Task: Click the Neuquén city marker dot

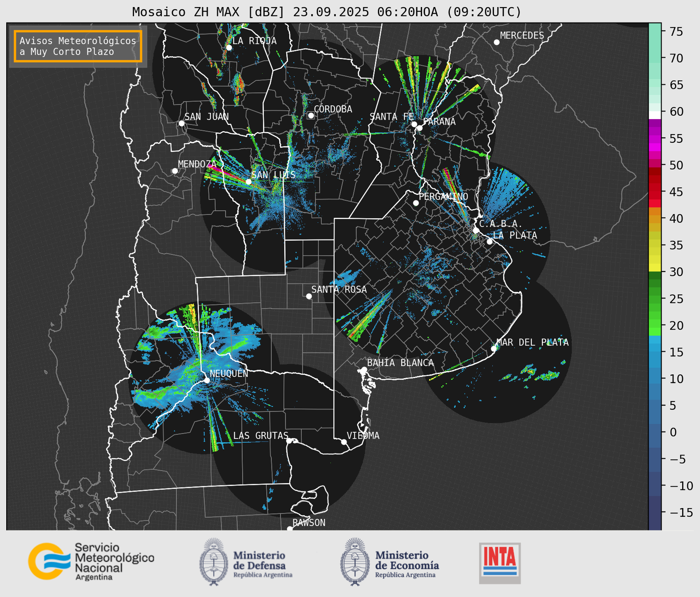Action: (x=207, y=380)
